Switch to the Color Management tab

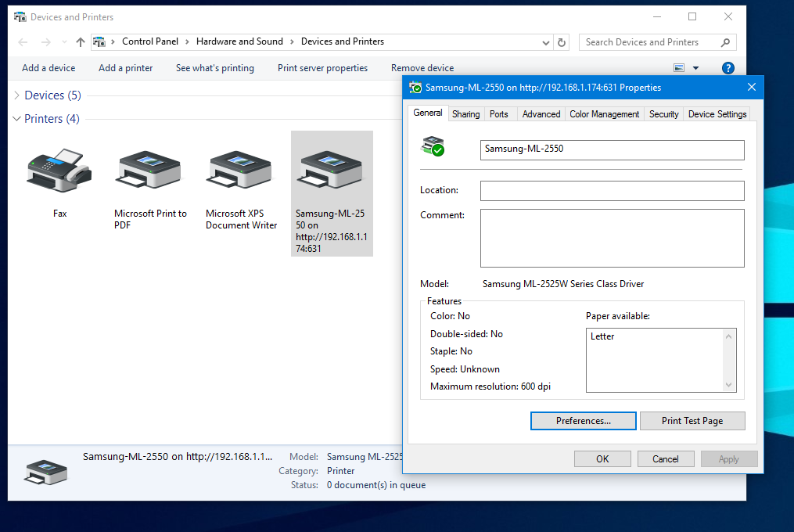click(604, 114)
